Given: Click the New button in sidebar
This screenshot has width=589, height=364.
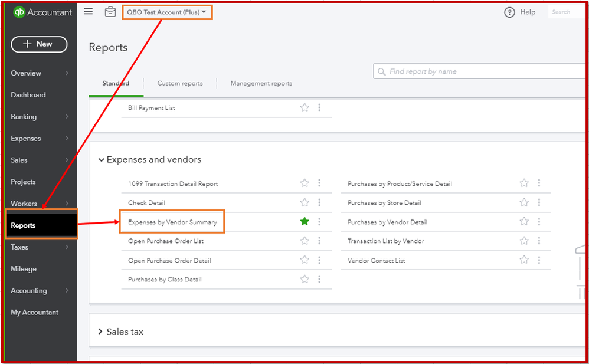Looking at the screenshot, I should click(39, 44).
